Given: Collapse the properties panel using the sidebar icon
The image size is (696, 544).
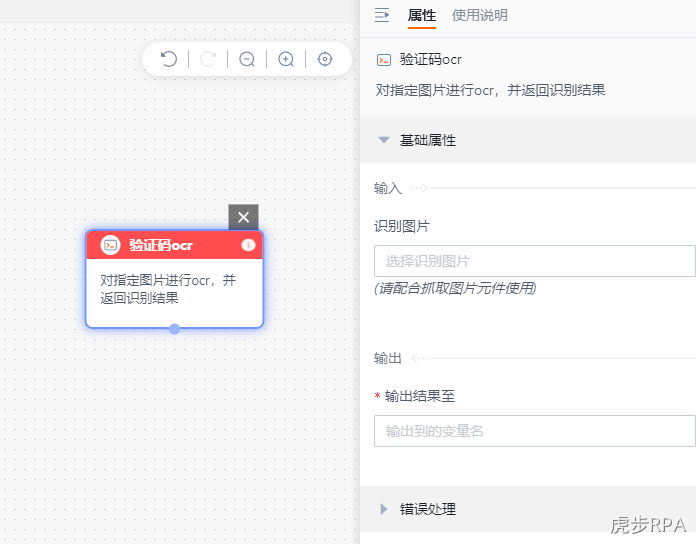Looking at the screenshot, I should (x=382, y=15).
